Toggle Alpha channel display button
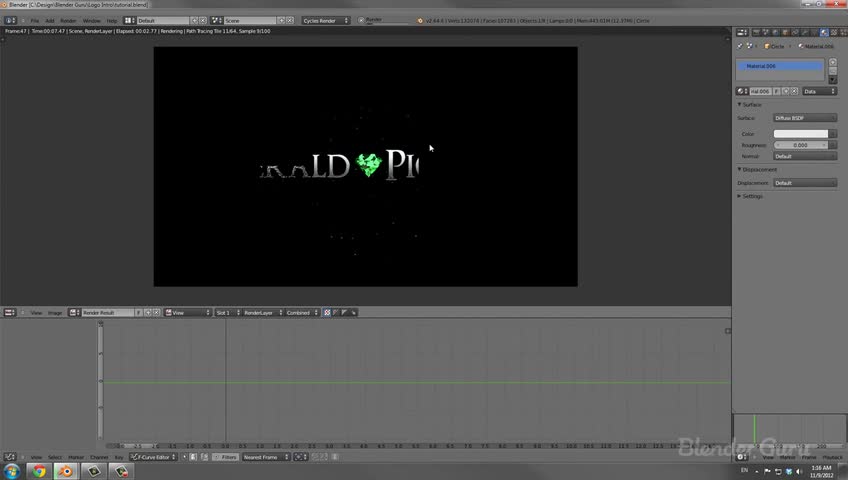Image resolution: width=848 pixels, height=480 pixels. click(344, 312)
